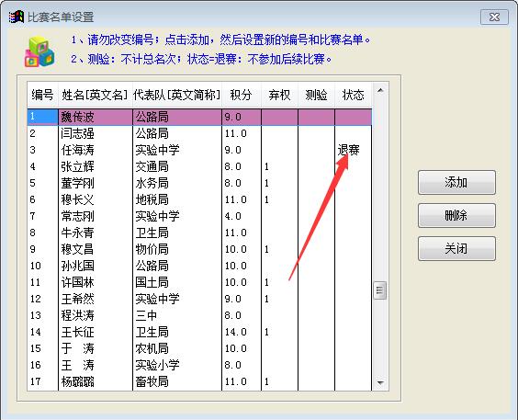Click the 弃权 column header
Viewport: 518px width, 420px height.
[x=279, y=95]
